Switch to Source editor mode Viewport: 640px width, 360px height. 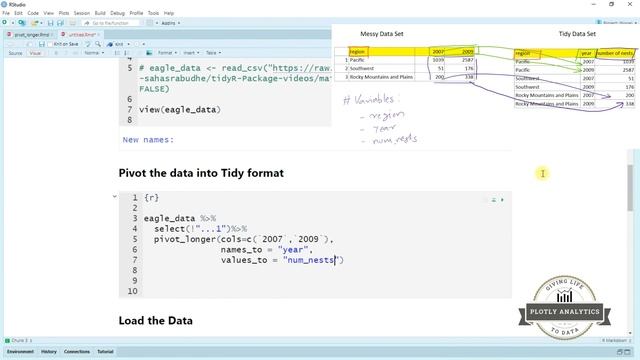[x=16, y=53]
